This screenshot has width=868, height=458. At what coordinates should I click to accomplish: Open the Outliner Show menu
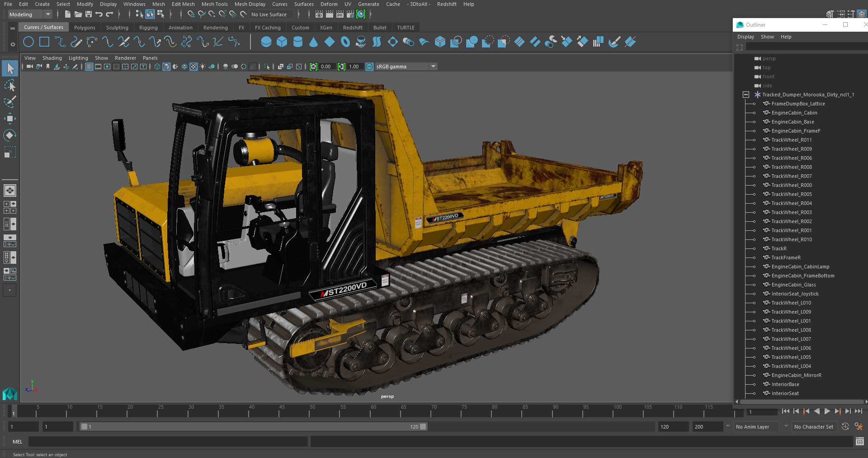[x=767, y=37]
